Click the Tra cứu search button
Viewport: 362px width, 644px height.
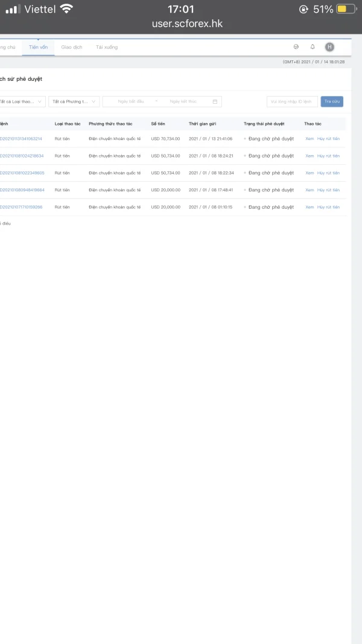click(332, 101)
